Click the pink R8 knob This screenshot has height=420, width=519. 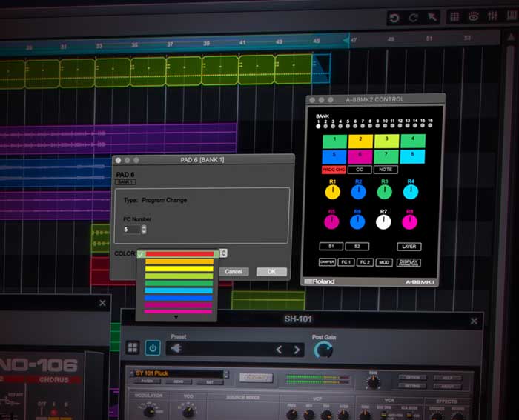coord(409,222)
